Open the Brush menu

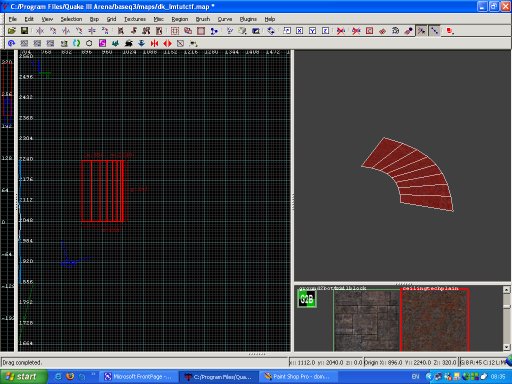coord(203,19)
